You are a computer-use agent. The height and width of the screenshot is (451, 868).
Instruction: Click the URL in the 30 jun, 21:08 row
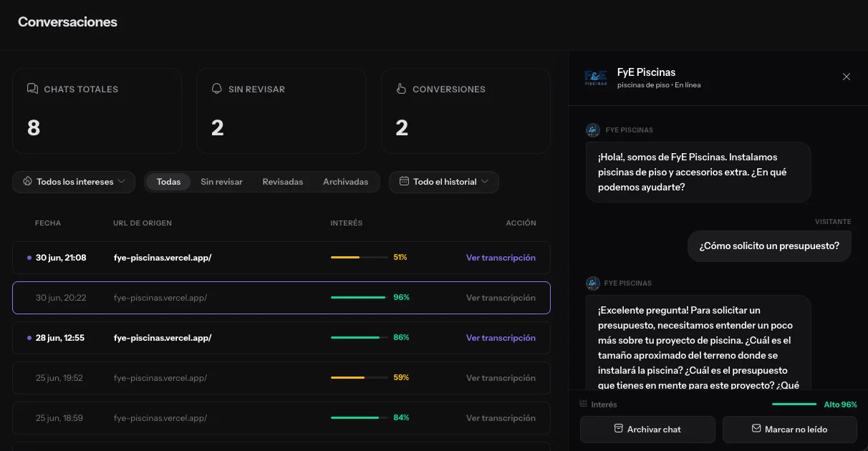[x=163, y=258]
